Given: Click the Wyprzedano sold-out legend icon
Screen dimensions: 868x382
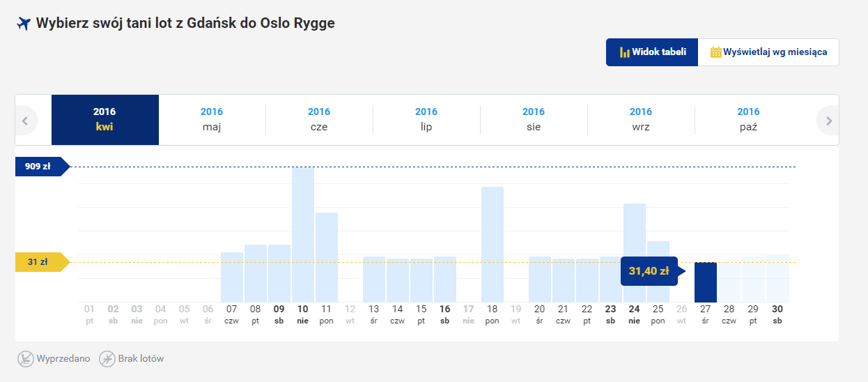Looking at the screenshot, I should (x=25, y=359).
